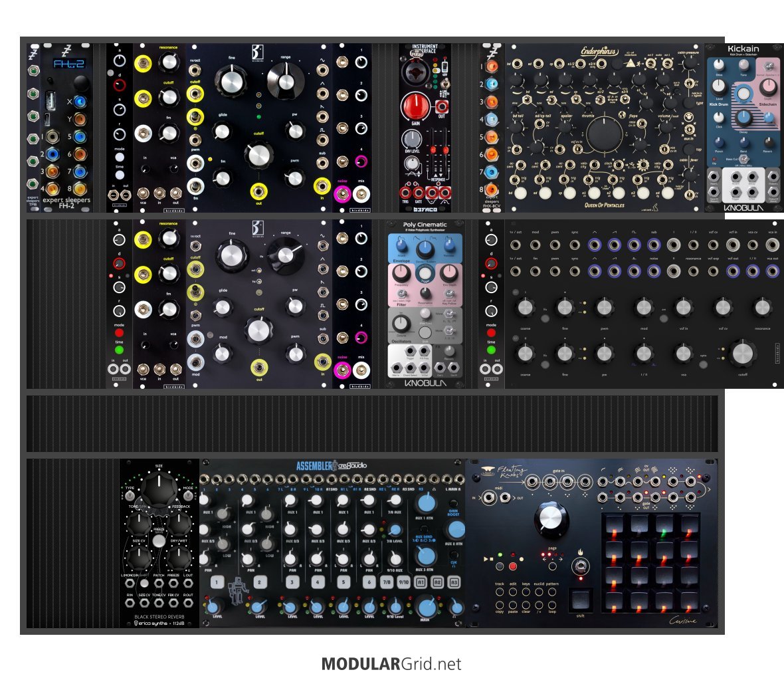Click the top-row oscillator range knob
The width and height of the screenshot is (784, 678).
click(286, 82)
